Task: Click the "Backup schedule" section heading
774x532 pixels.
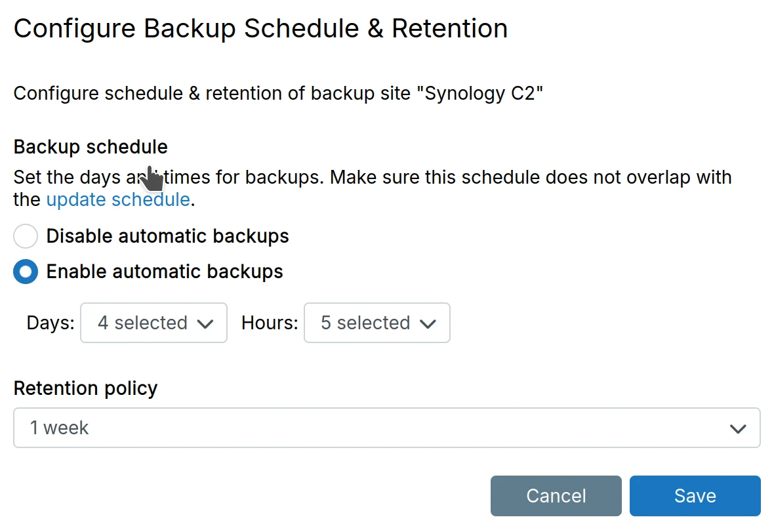Action: pyautogui.click(x=91, y=147)
